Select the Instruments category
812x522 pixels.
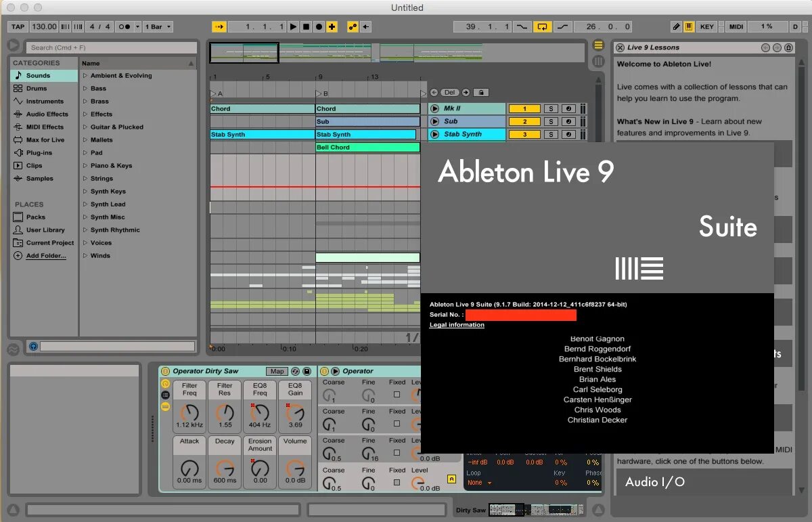[x=43, y=102]
